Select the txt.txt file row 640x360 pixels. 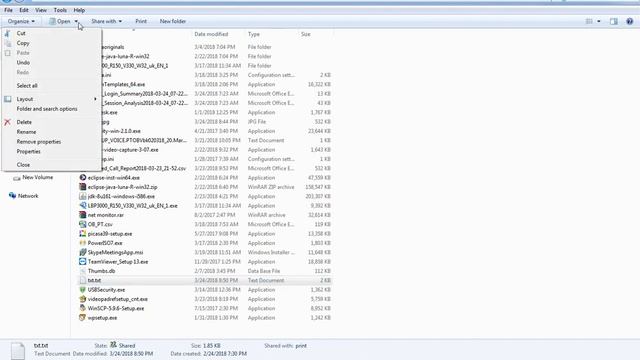205,280
